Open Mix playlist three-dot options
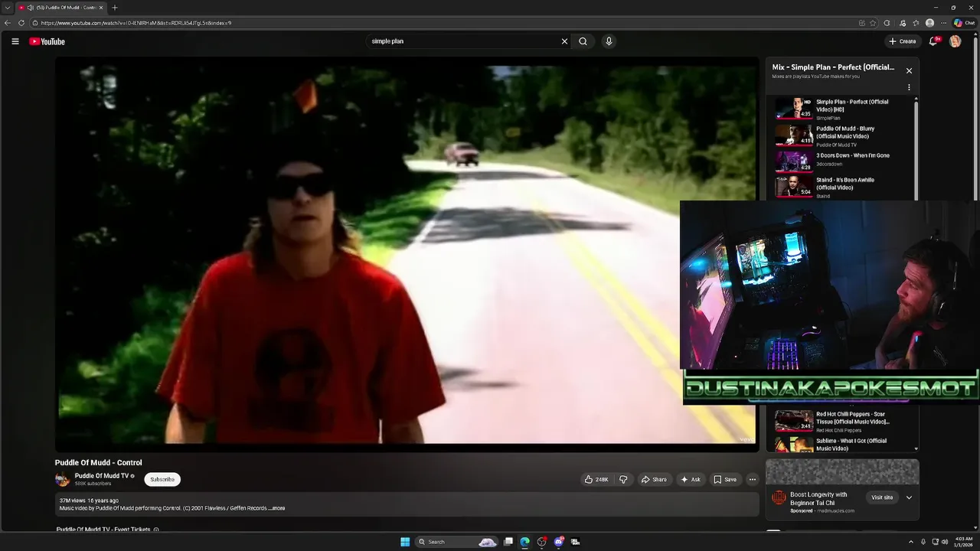 tap(909, 87)
